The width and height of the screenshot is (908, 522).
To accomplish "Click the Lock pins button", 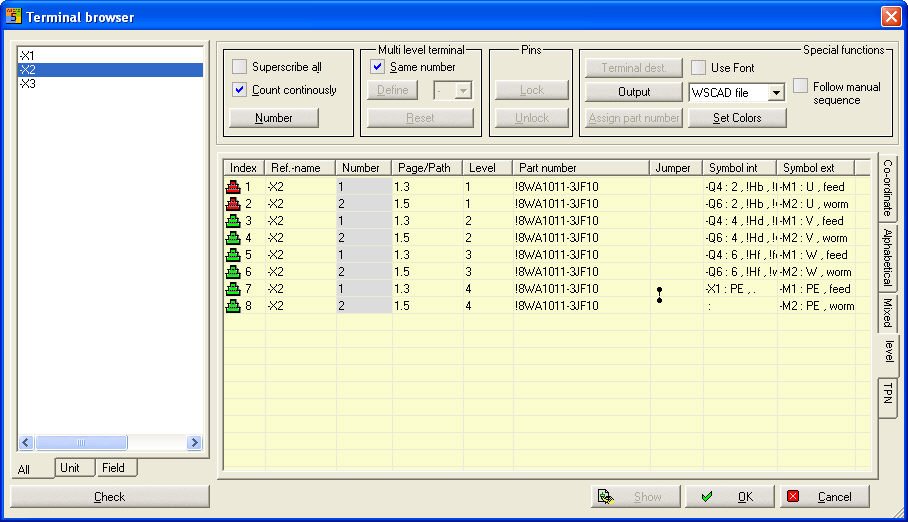I will click(x=532, y=90).
